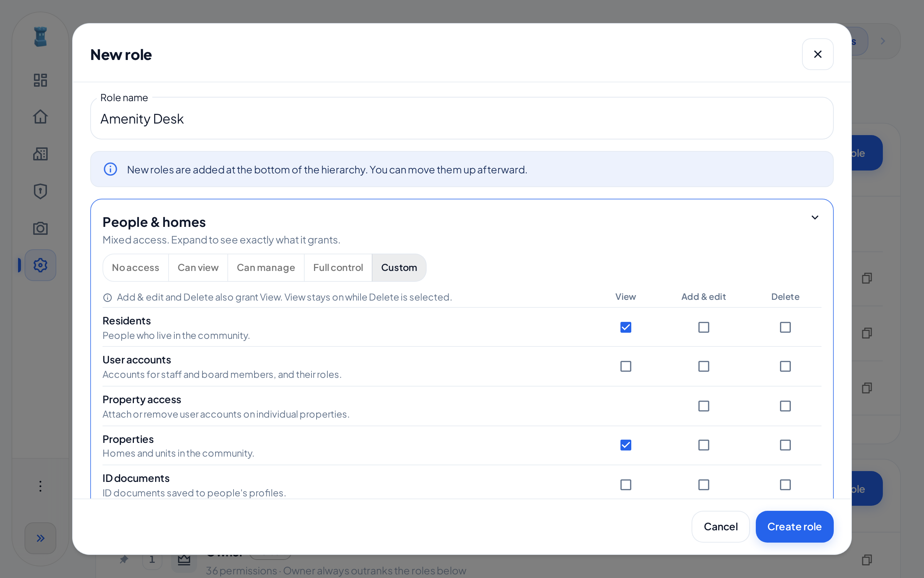Viewport: 924px width, 578px height.
Task: Click the Cancel button
Action: [720, 526]
